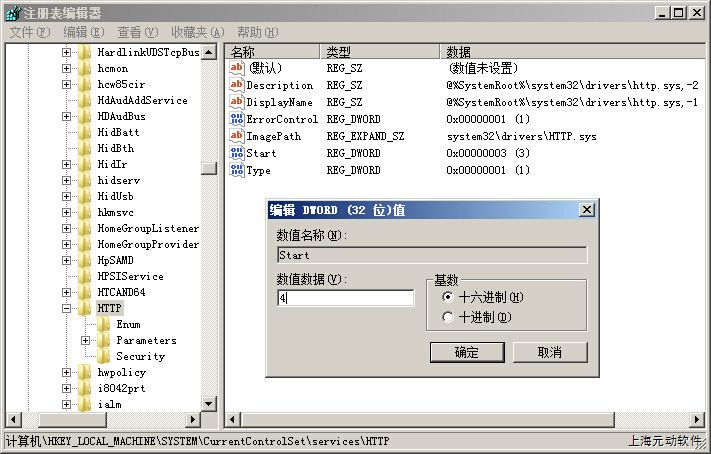Select the 十进制 decimal radio button

447,317
